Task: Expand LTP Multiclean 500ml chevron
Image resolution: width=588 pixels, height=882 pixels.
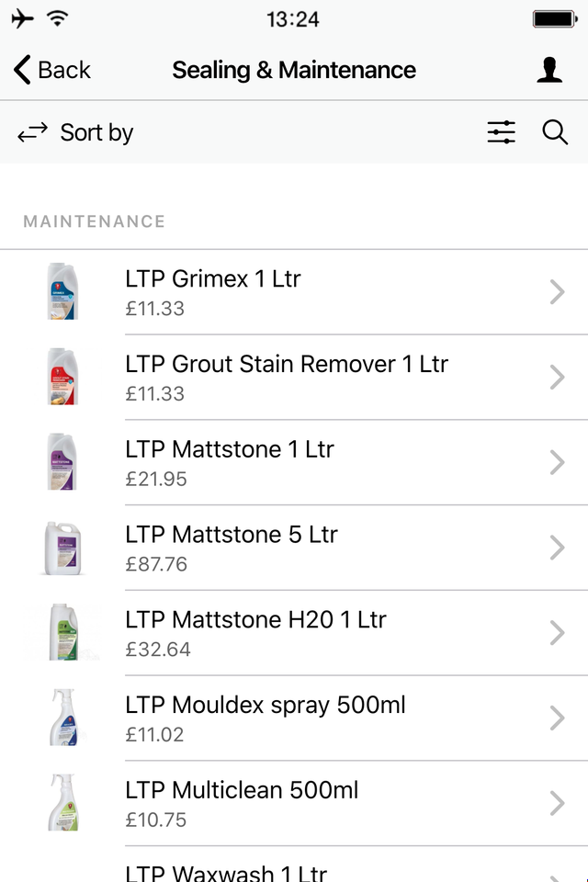Action: 557,803
